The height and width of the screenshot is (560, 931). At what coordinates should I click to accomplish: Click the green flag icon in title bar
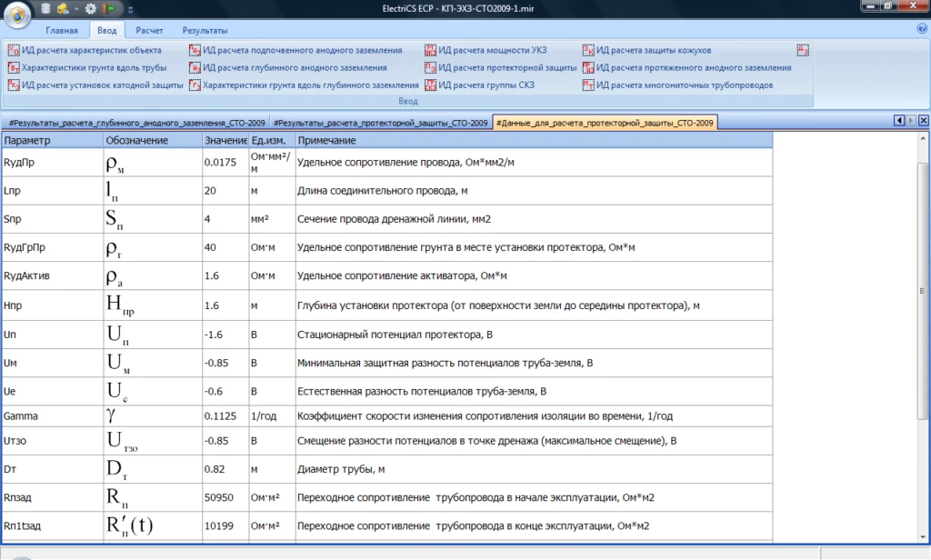coord(110,8)
